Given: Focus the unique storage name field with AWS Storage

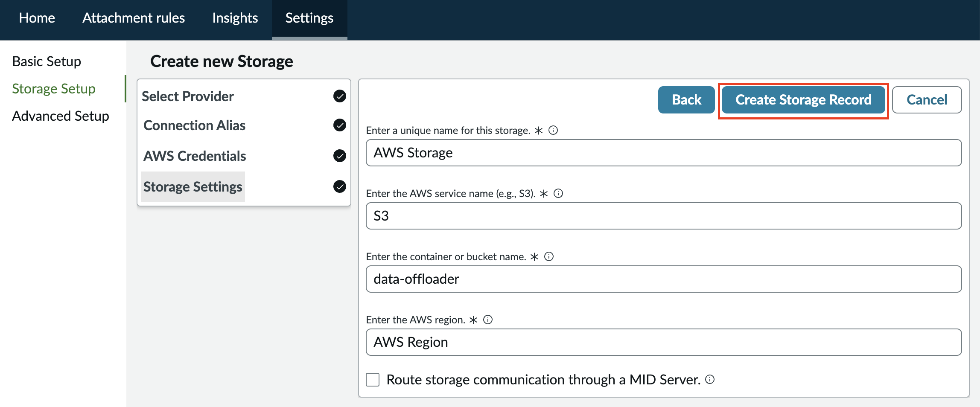Looking at the screenshot, I should 664,153.
